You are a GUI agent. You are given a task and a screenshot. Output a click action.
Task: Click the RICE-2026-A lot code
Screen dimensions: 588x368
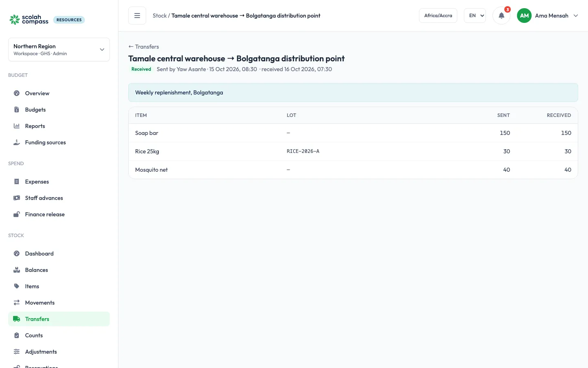pos(303,151)
